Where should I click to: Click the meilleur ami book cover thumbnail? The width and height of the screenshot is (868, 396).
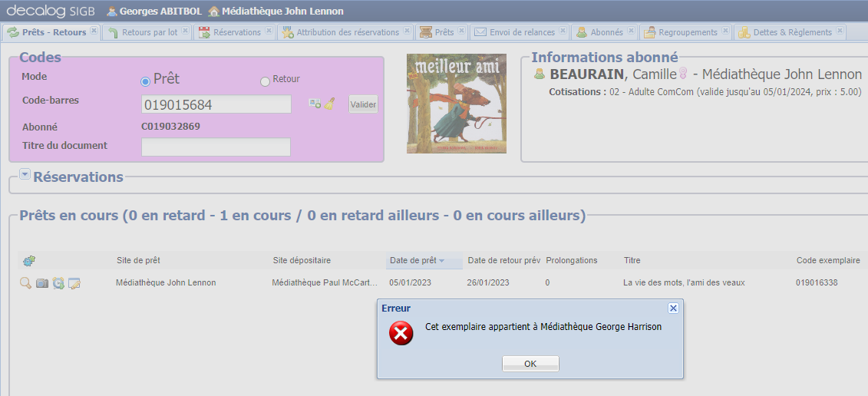(456, 103)
